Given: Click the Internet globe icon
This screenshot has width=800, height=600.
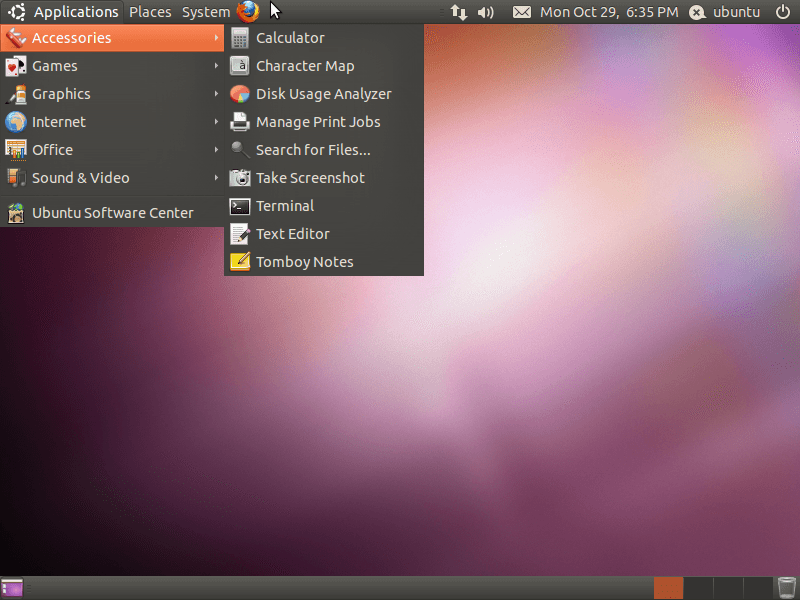Looking at the screenshot, I should click(x=15, y=122).
